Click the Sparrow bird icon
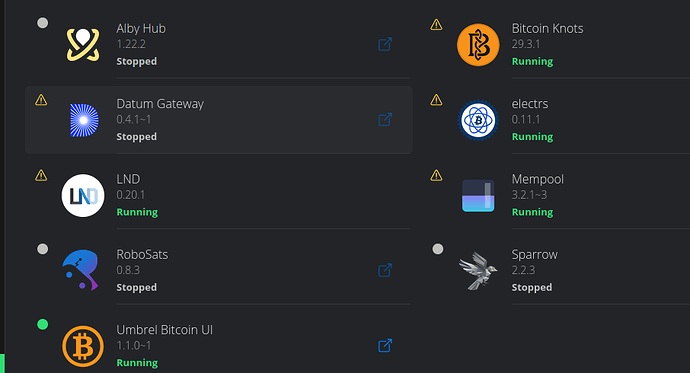 coord(477,271)
